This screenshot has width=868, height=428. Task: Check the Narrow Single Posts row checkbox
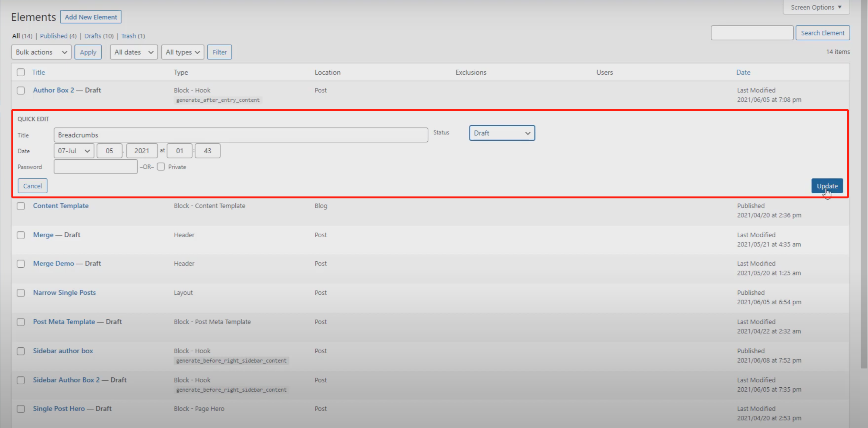pos(21,293)
